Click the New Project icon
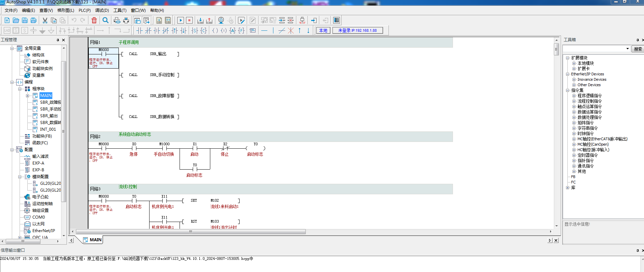Viewport: 644px width, 272px height. pos(7,20)
